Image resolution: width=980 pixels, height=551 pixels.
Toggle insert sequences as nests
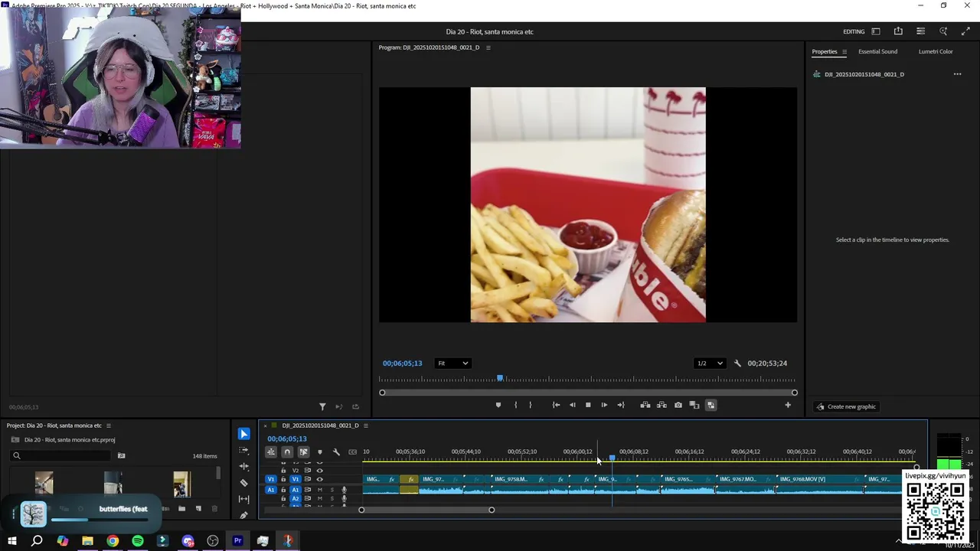(x=271, y=452)
